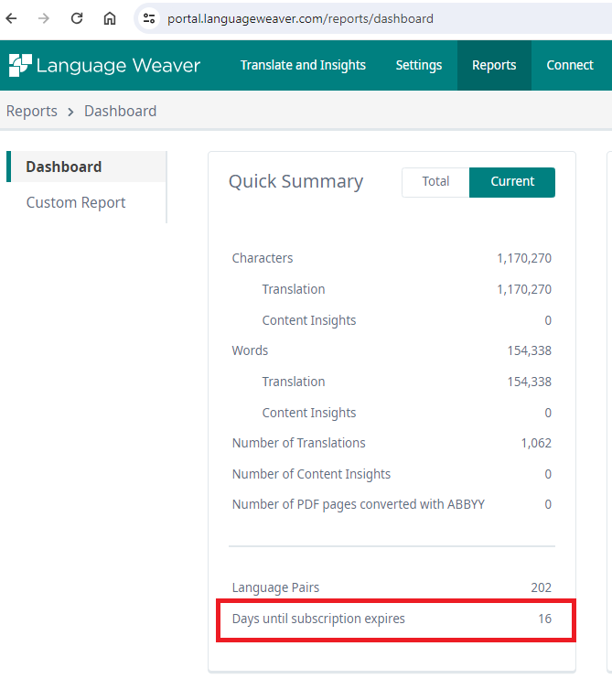Click Days until subscription expires label
612x700 pixels.
point(318,619)
